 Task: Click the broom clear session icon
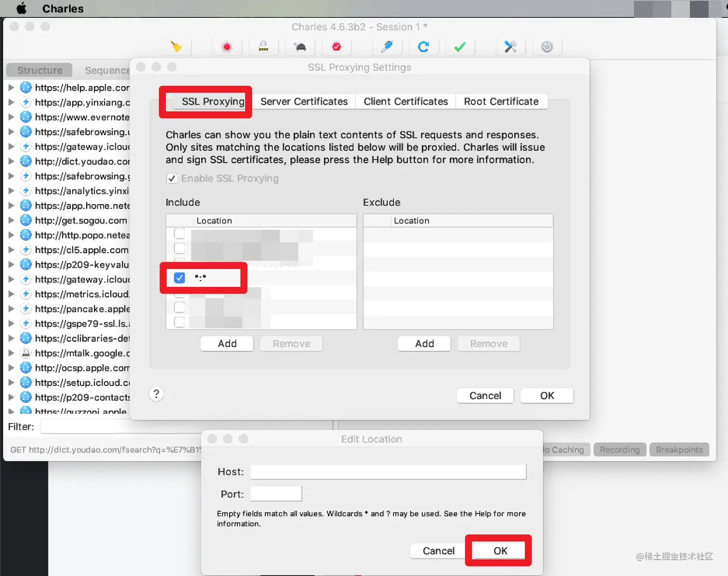pyautogui.click(x=176, y=47)
